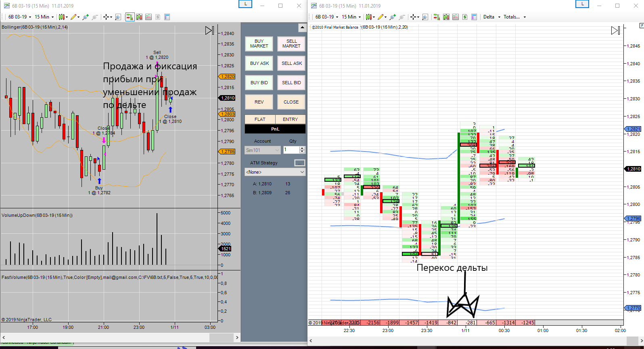
Task: Select ENTRY tab in Chart Trader
Action: [291, 119]
